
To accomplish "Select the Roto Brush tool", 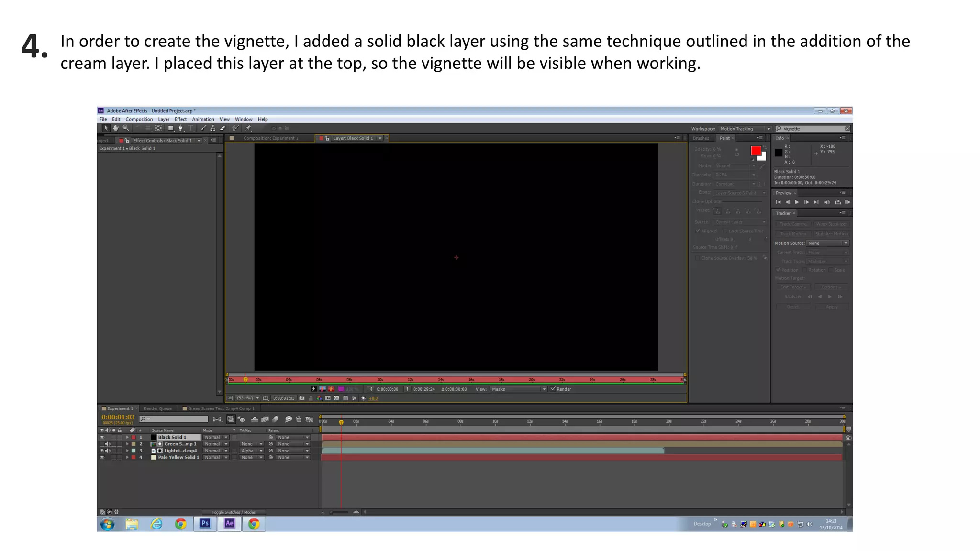I will (x=235, y=128).
